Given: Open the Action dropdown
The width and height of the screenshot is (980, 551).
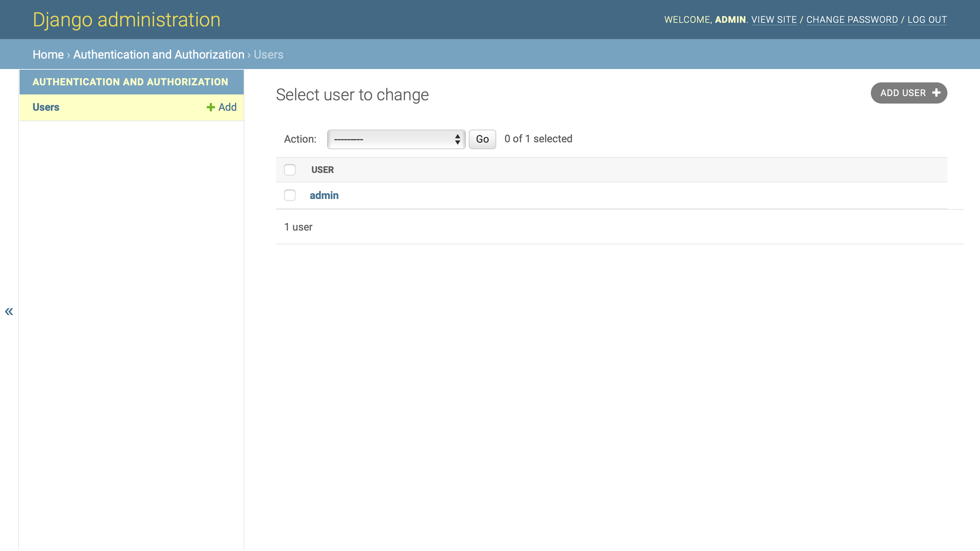Looking at the screenshot, I should click(x=396, y=139).
